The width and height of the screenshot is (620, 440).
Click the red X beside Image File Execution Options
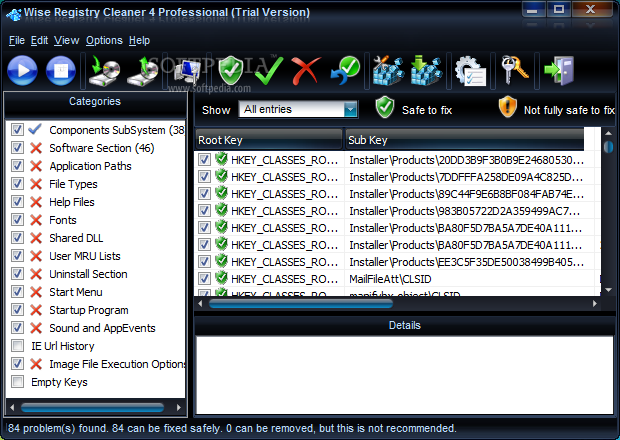coord(36,364)
